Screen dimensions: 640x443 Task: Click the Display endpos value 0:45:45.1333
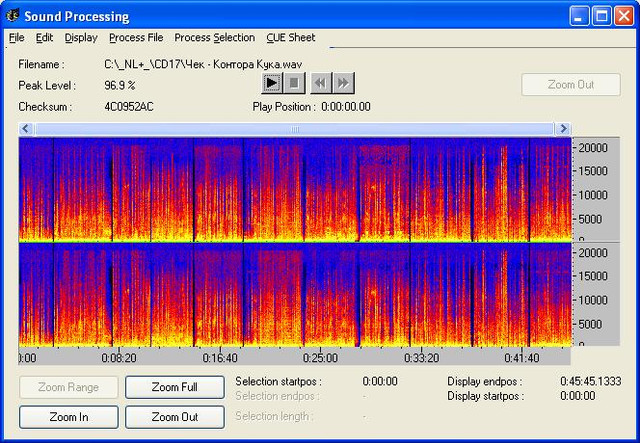pos(591,381)
